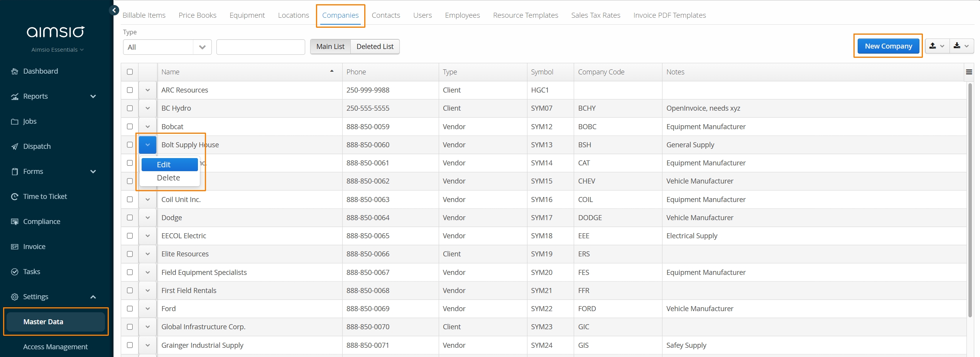Image resolution: width=980 pixels, height=357 pixels.
Task: Click the Phone column header
Action: (x=390, y=72)
